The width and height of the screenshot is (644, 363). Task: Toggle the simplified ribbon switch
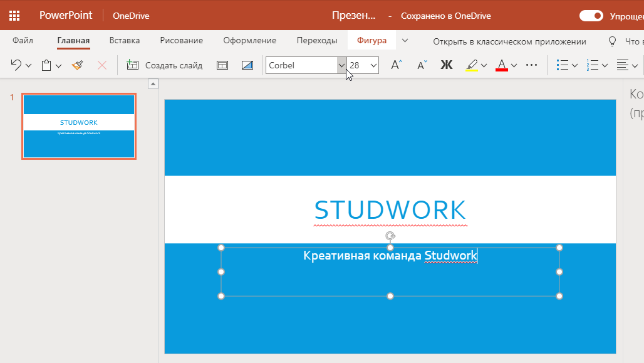[591, 16]
